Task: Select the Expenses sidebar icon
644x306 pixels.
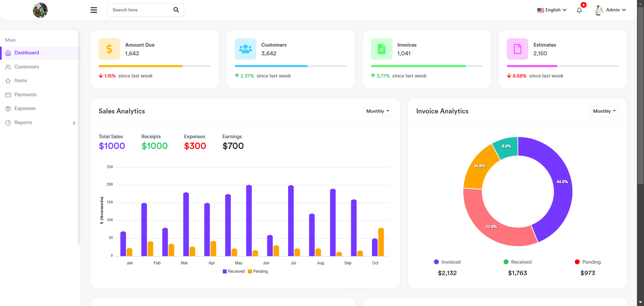Action: 8,108
